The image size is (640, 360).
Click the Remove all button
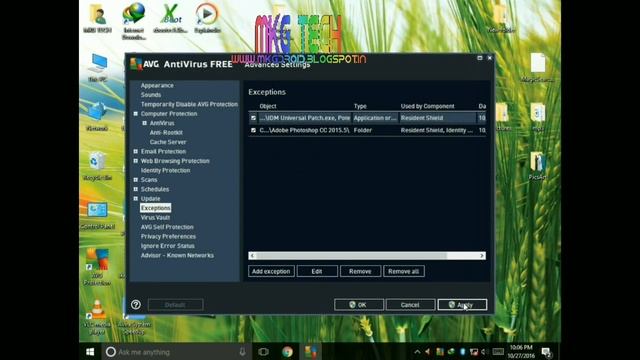[x=404, y=271]
